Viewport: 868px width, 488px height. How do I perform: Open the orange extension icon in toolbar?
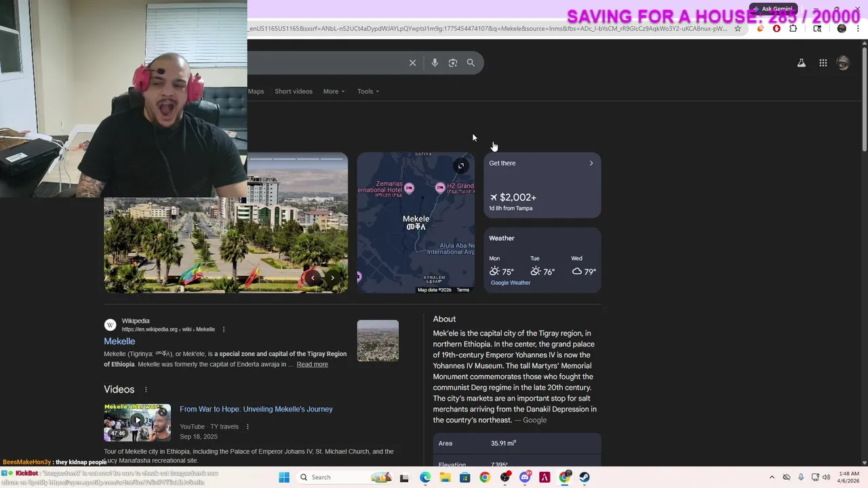pyautogui.click(x=760, y=28)
